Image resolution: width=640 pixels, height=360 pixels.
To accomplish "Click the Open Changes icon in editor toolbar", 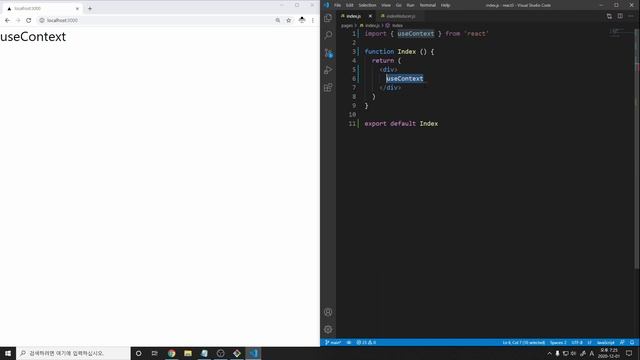I will (609, 16).
